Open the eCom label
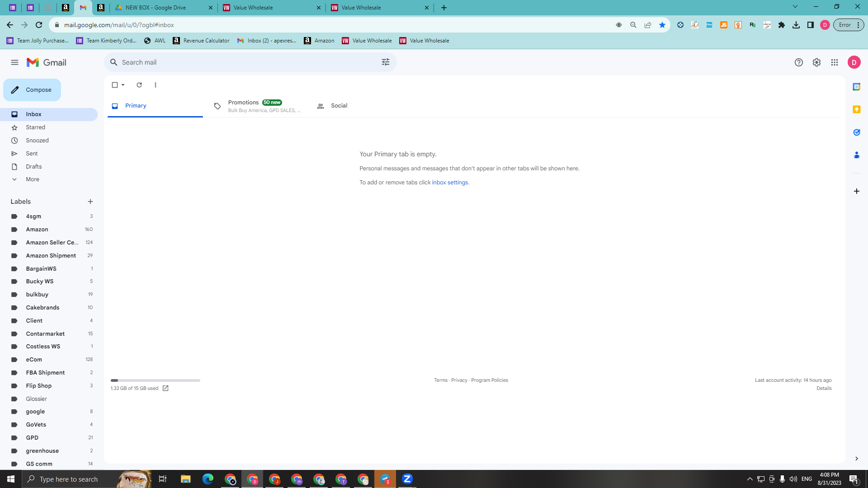The height and width of the screenshot is (488, 868). [49, 360]
